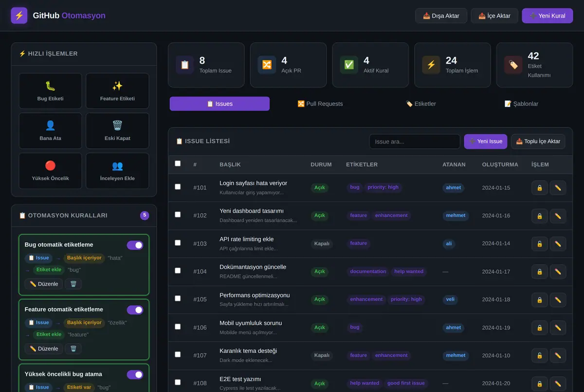Create a Yeni Kural

pyautogui.click(x=547, y=16)
